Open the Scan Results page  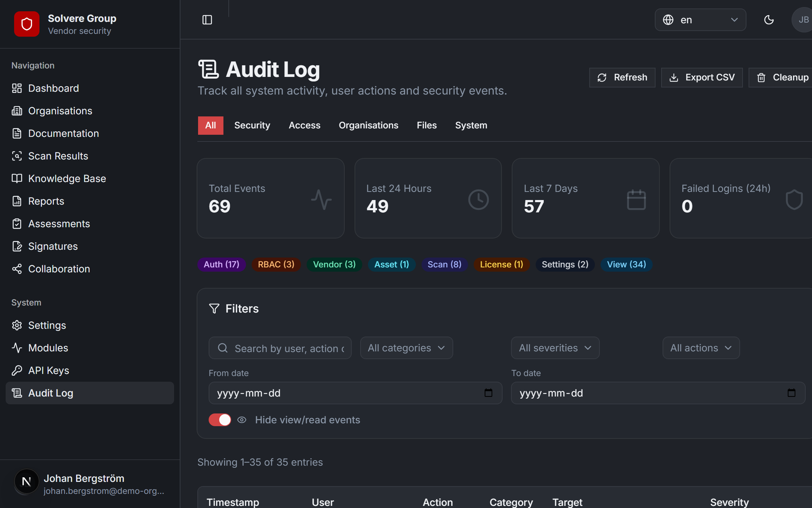(90, 156)
